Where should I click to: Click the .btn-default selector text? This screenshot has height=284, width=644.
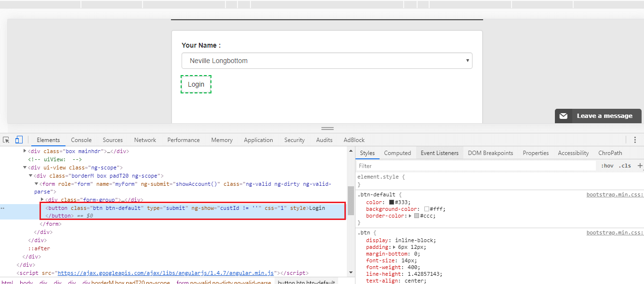click(x=377, y=195)
